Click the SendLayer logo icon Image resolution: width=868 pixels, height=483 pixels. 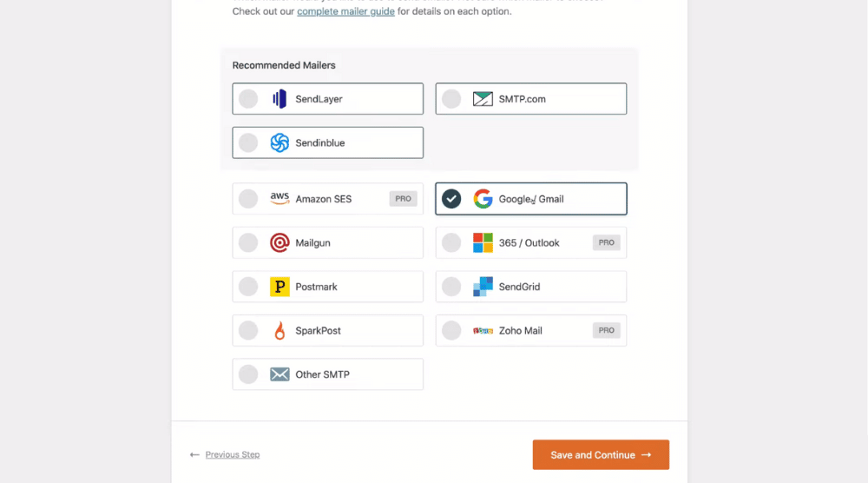click(x=279, y=99)
